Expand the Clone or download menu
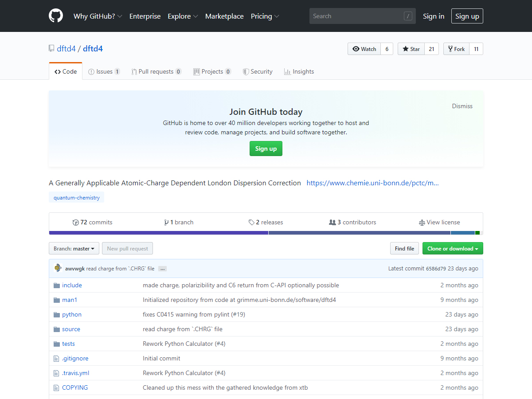532x399 pixels. click(452, 249)
